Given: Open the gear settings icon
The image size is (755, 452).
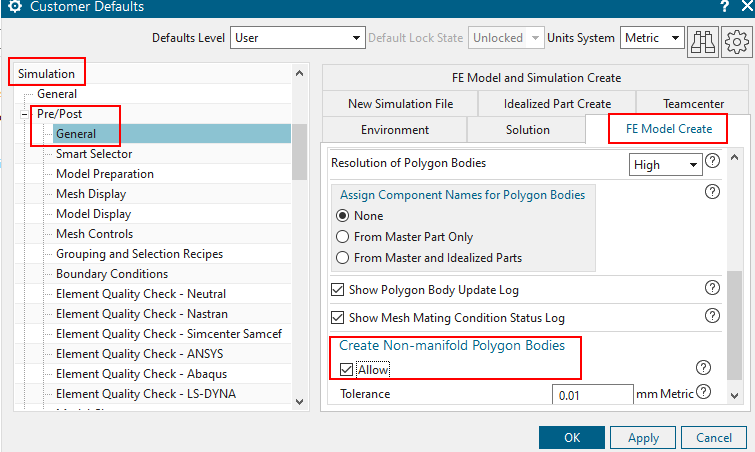Looking at the screenshot, I should point(736,38).
